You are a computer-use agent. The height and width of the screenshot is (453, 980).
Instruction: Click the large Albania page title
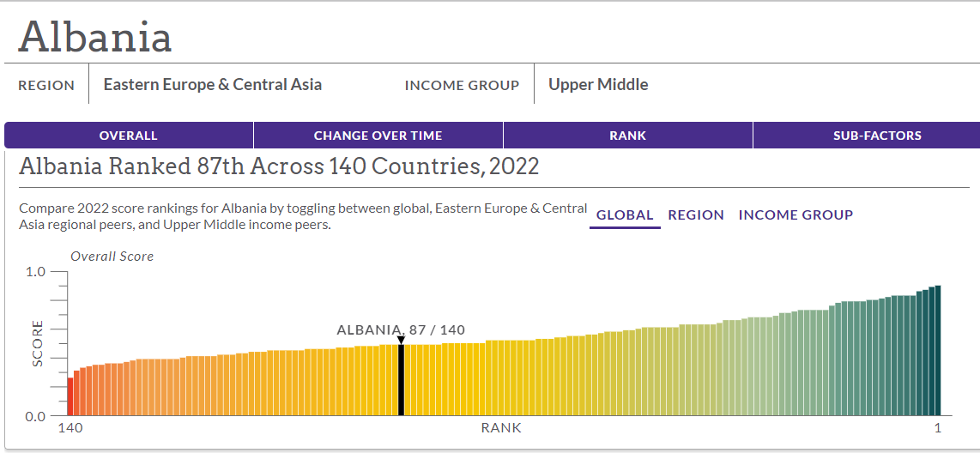pyautogui.click(x=95, y=37)
